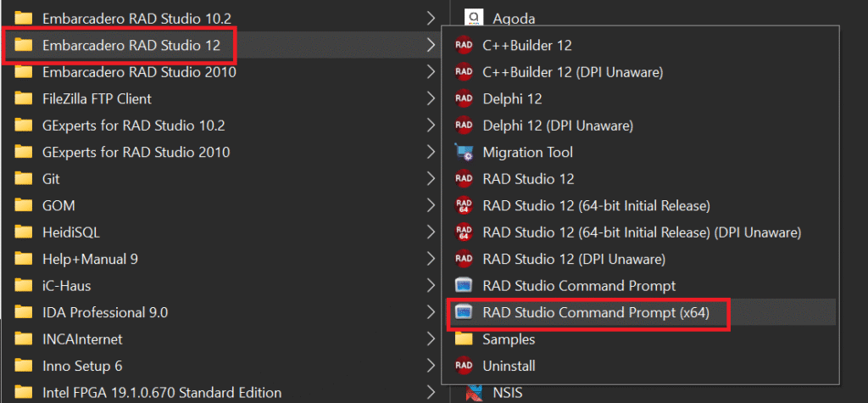Expand the HeidiSQL folder arrow
This screenshot has height=403, width=868.
click(x=431, y=232)
